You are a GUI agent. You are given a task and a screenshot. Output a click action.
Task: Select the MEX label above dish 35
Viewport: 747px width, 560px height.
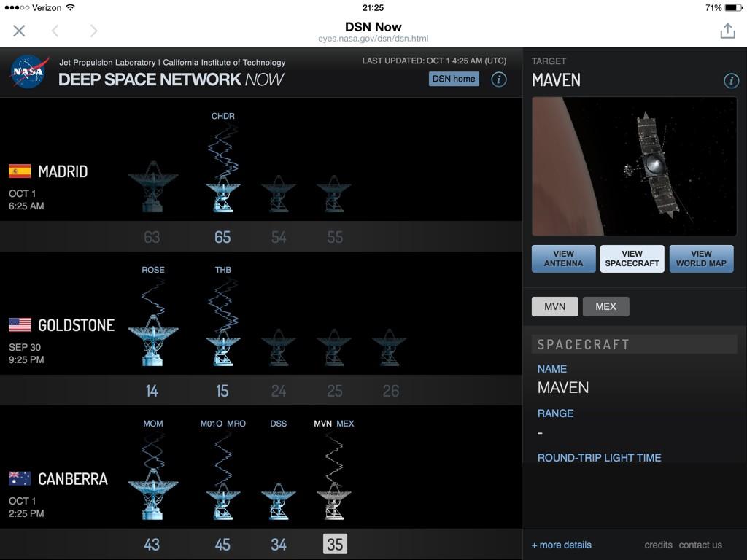[345, 424]
